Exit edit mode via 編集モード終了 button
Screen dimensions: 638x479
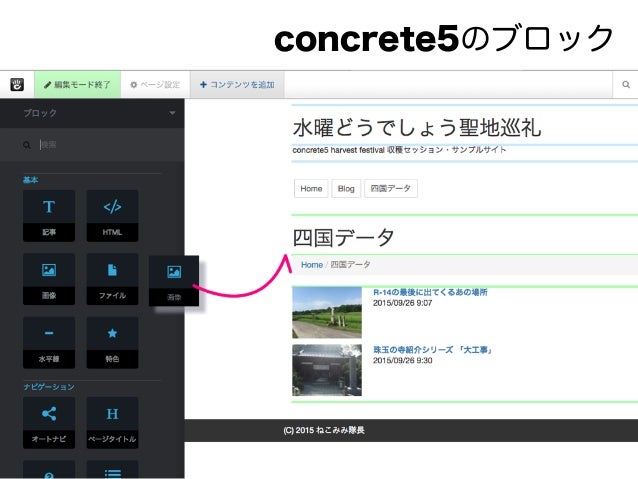(x=77, y=85)
